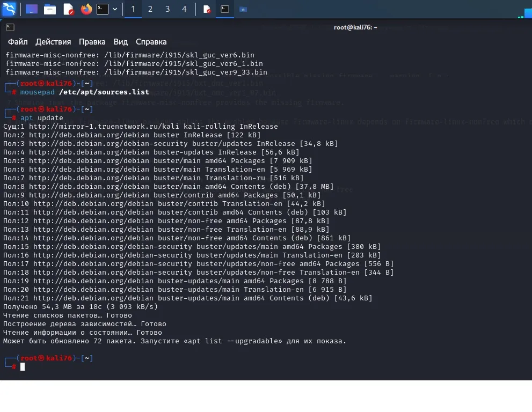Open terminal emulator launcher in panel
The image size is (532, 412).
coord(103,9)
